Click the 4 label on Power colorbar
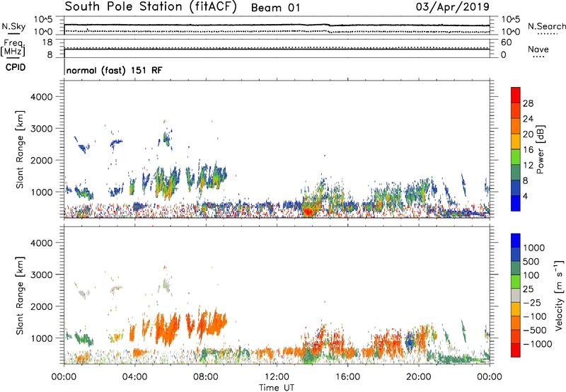The image size is (566, 392). tap(526, 196)
